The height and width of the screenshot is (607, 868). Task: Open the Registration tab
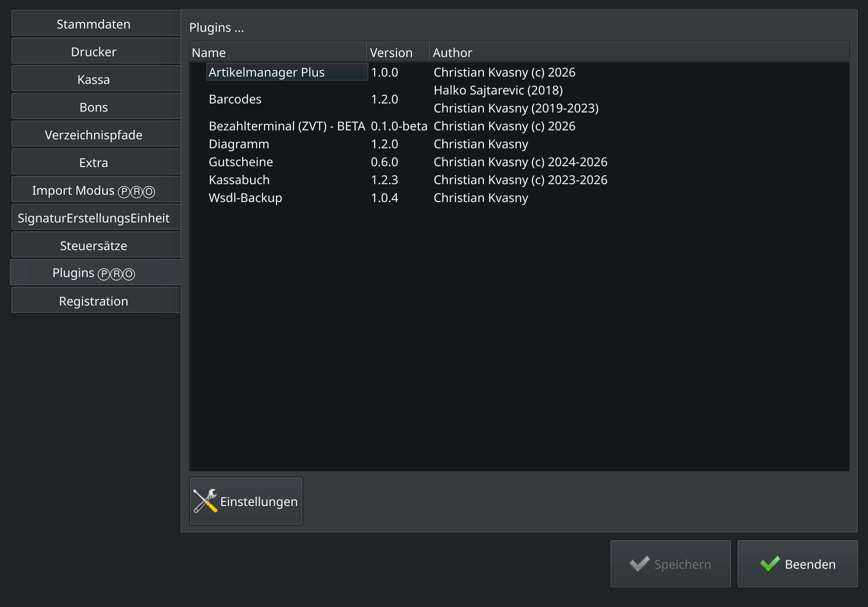[x=96, y=301]
